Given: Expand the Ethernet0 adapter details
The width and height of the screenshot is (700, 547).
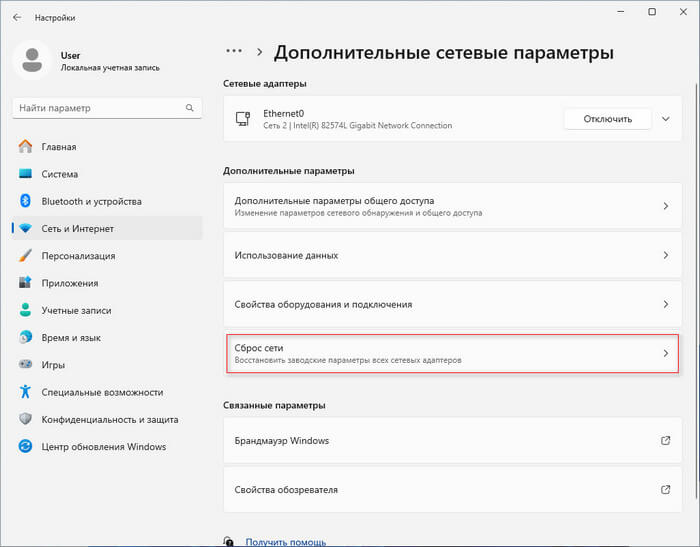Looking at the screenshot, I should click(666, 119).
